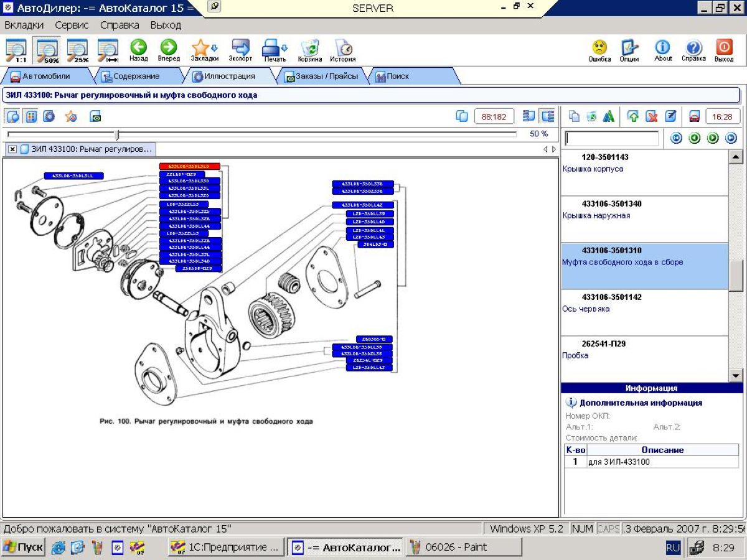Click the blue gear illustration icon

[49, 116]
